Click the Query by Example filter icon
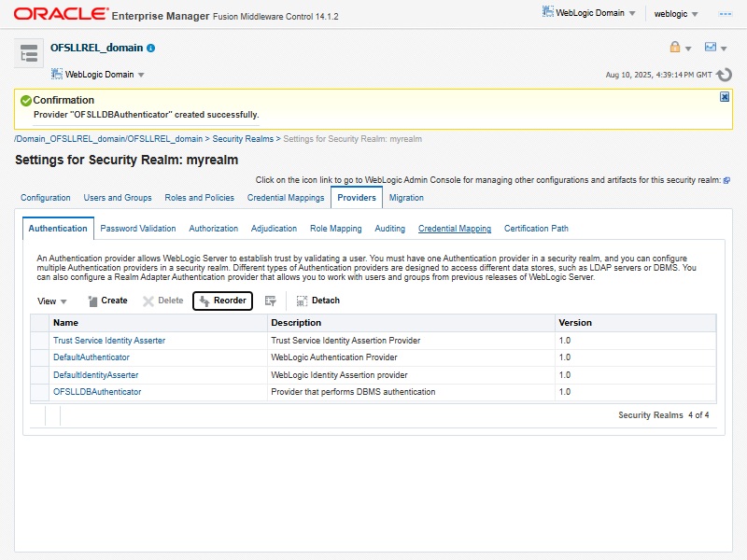Viewport: 747px width, 560px height. click(x=270, y=301)
